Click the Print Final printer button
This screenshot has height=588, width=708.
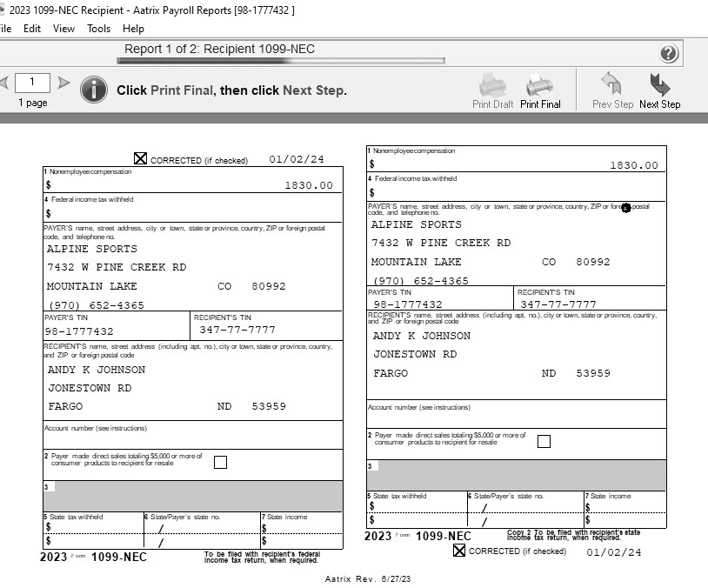tap(540, 91)
